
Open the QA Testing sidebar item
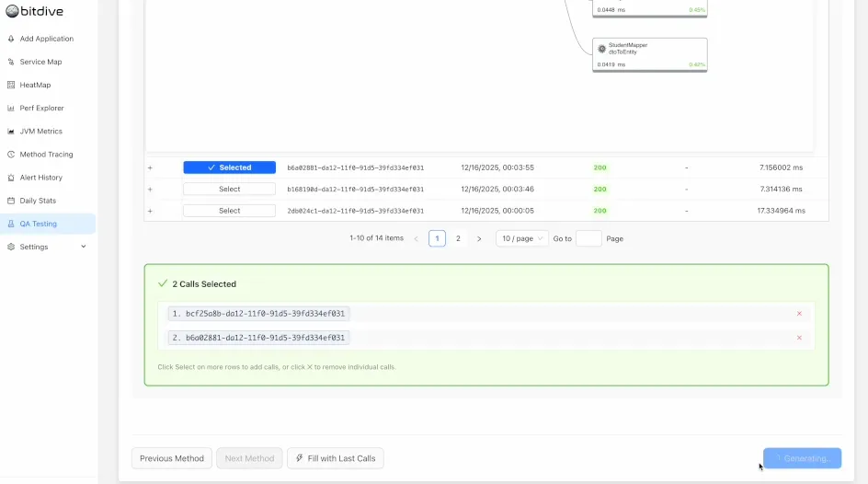(x=39, y=224)
